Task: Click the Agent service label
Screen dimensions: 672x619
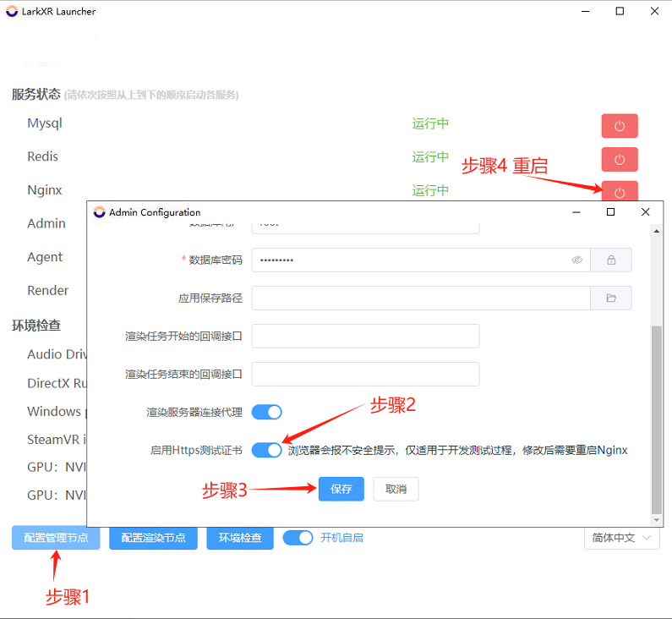Action: coord(45,257)
